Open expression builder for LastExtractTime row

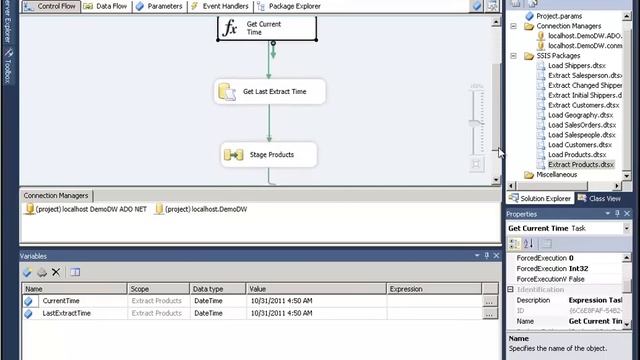490,314
